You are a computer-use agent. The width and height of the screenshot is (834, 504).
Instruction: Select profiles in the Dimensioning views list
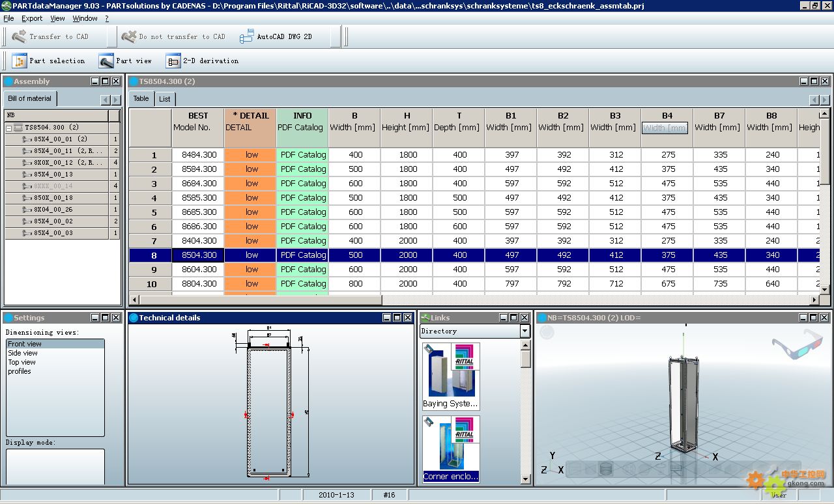coord(55,371)
